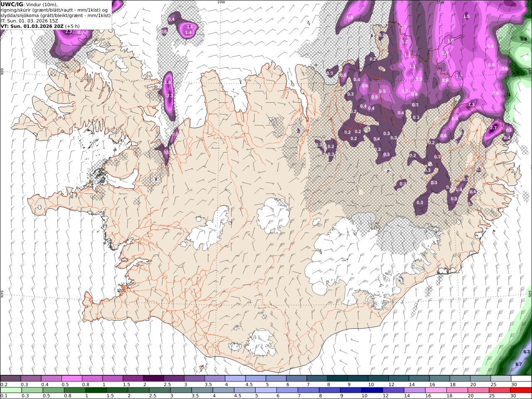Select the upper legend swatch between 0.3 and 0.4
532x399 pixels.
pos(31,378)
